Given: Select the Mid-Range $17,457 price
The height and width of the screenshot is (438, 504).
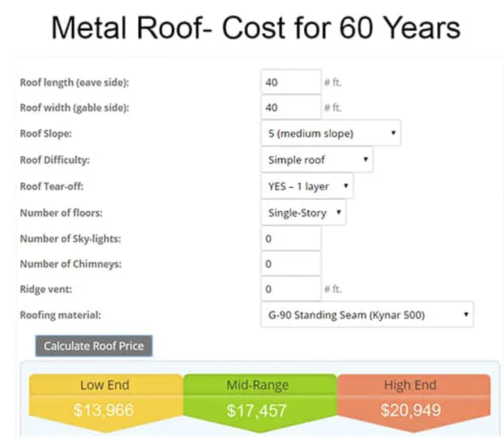Looking at the screenshot, I should point(257,411).
